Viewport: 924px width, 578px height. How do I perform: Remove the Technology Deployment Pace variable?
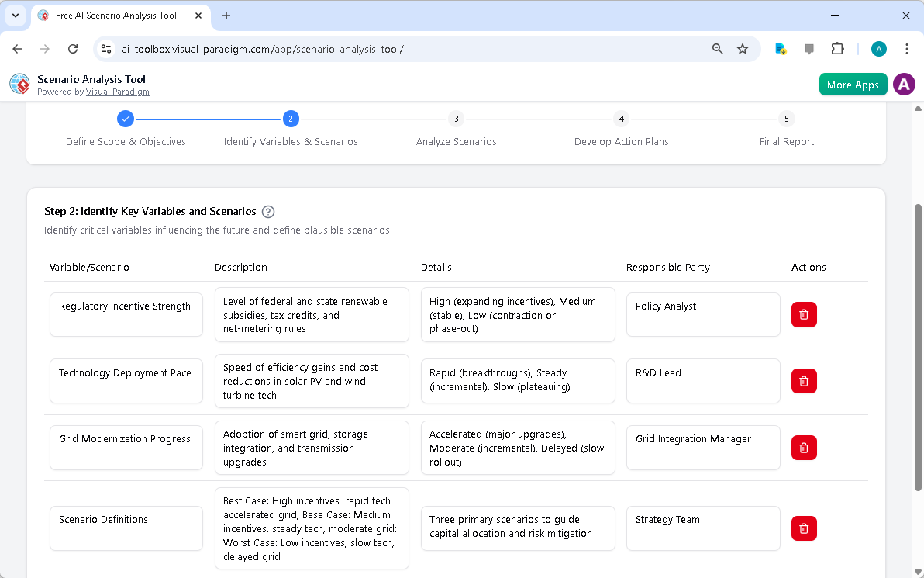pos(804,381)
